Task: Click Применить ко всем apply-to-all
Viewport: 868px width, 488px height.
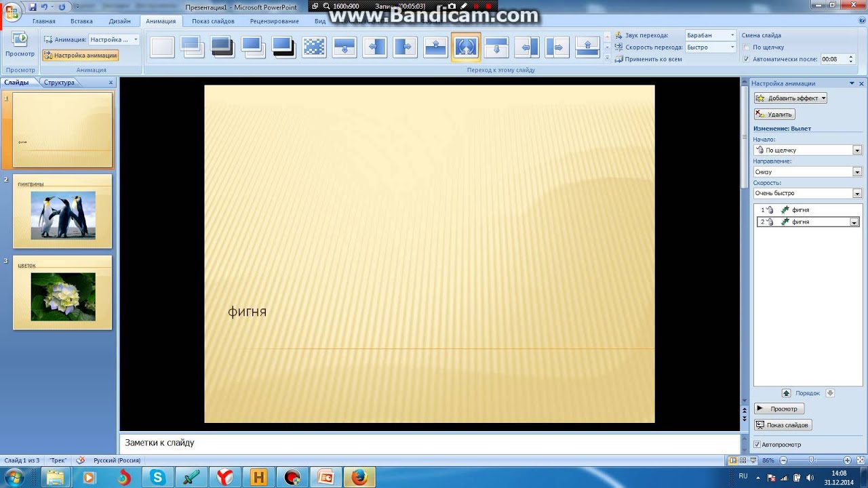Action: 648,59
